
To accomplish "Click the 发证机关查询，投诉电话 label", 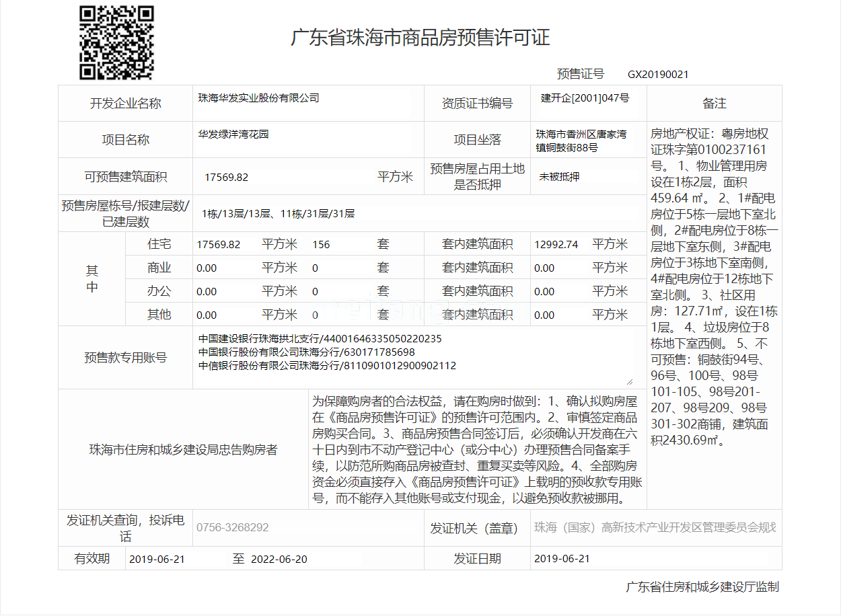I will coord(126,528).
